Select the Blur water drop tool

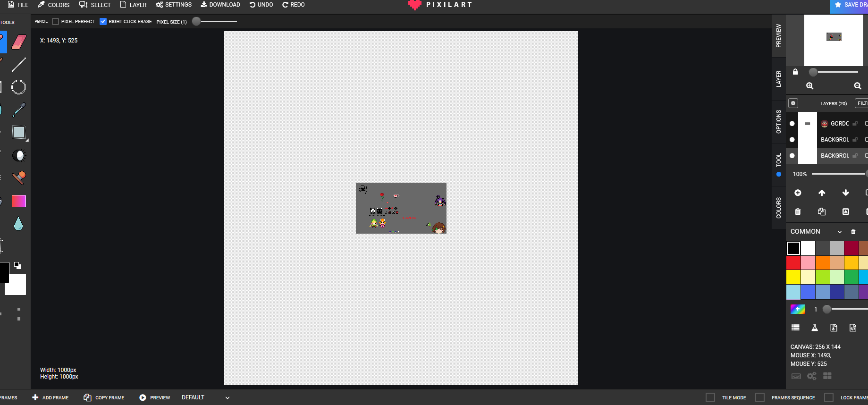[x=18, y=224]
